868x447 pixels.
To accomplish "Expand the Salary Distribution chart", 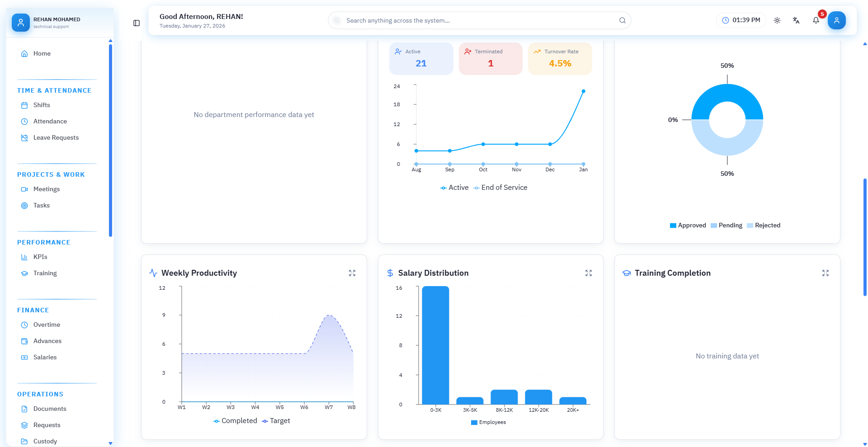I will pos(588,273).
